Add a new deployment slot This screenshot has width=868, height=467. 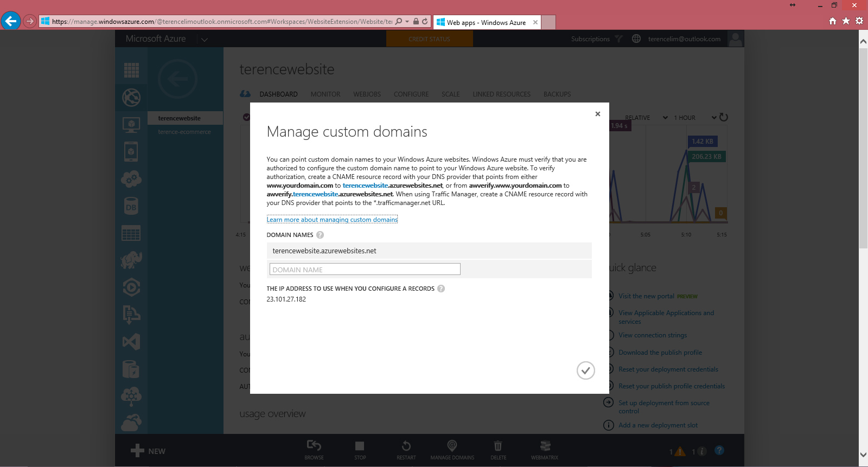[x=658, y=425]
